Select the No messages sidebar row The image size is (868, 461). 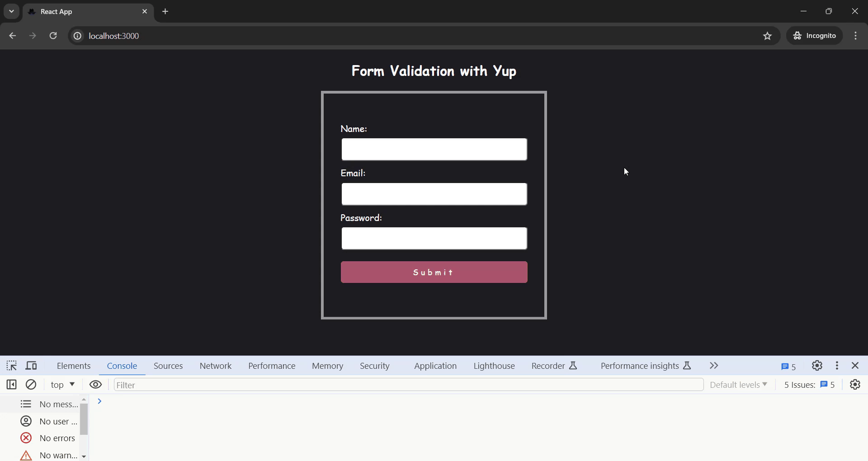40,404
